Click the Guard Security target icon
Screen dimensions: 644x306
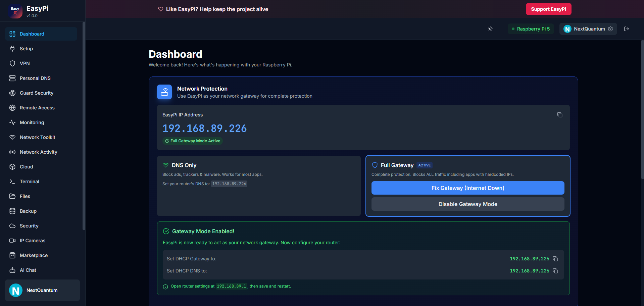12,93
